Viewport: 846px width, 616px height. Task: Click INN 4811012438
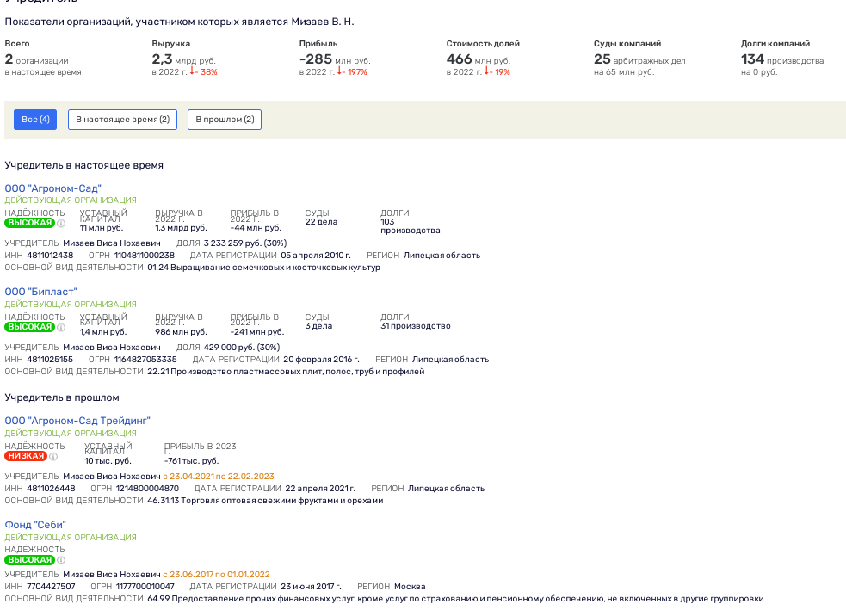50,256
